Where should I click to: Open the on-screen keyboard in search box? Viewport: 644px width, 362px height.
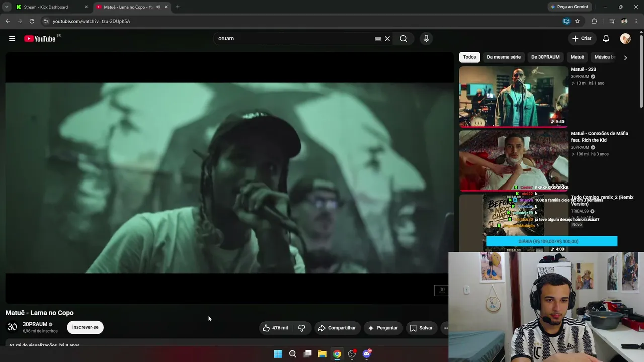pos(378,39)
